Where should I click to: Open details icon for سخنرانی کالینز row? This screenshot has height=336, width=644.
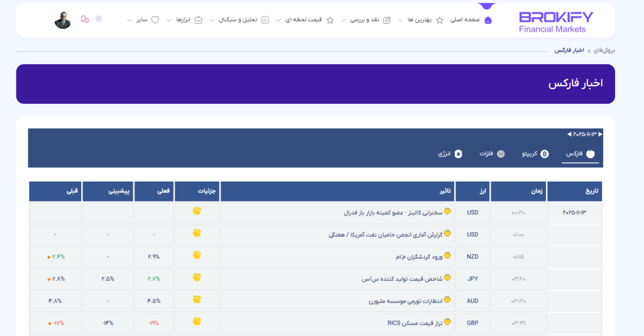[197, 211]
